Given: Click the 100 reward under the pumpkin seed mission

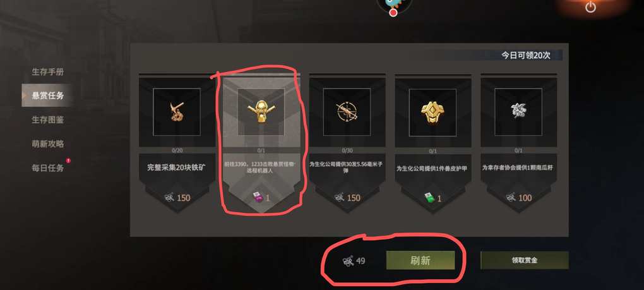Looking at the screenshot, I should (x=519, y=198).
